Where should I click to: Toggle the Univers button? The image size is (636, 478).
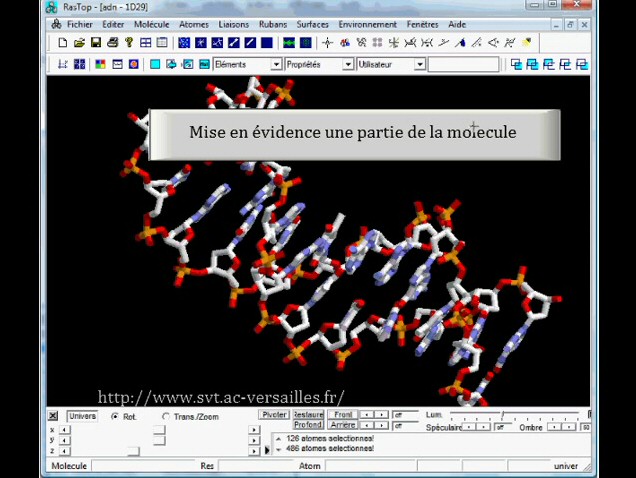coord(82,416)
